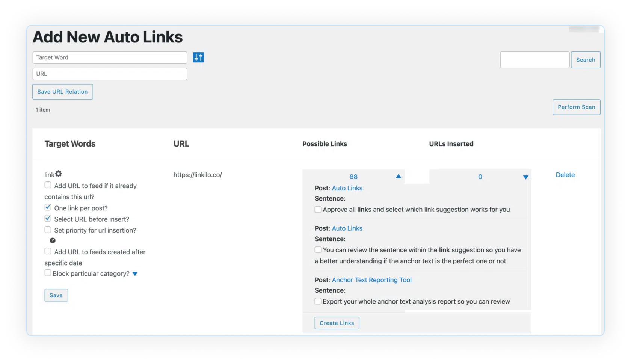This screenshot has height=364, width=631.
Task: Expand the URLs Inserted dropdown arrow
Action: (525, 177)
